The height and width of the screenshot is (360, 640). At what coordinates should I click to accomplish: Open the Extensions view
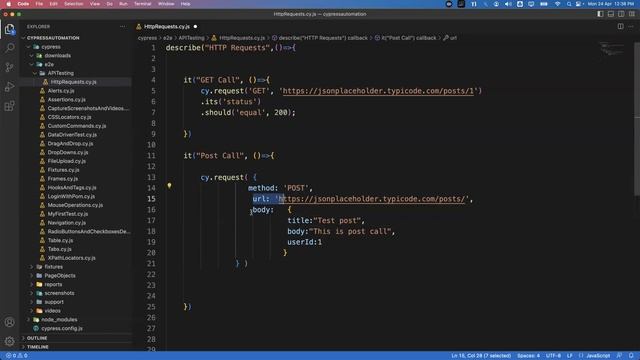(x=9, y=106)
